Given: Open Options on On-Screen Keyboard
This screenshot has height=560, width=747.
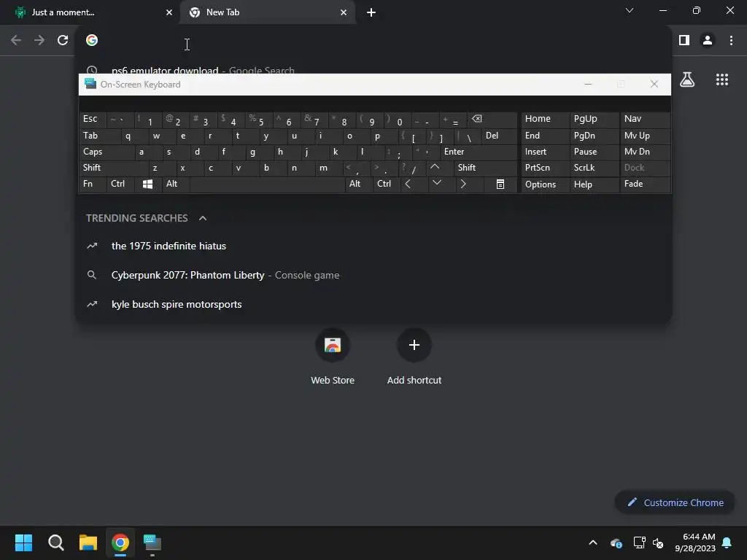Looking at the screenshot, I should point(545,184).
